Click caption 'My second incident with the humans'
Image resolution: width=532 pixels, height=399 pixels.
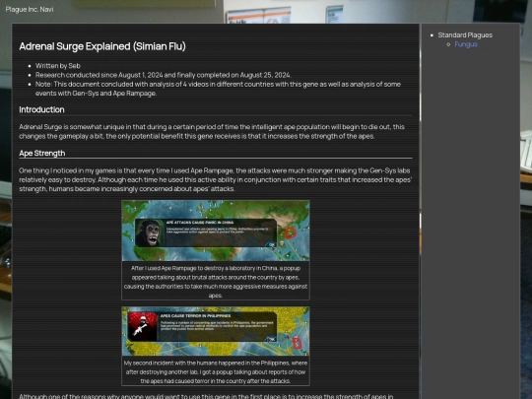[x=216, y=372]
